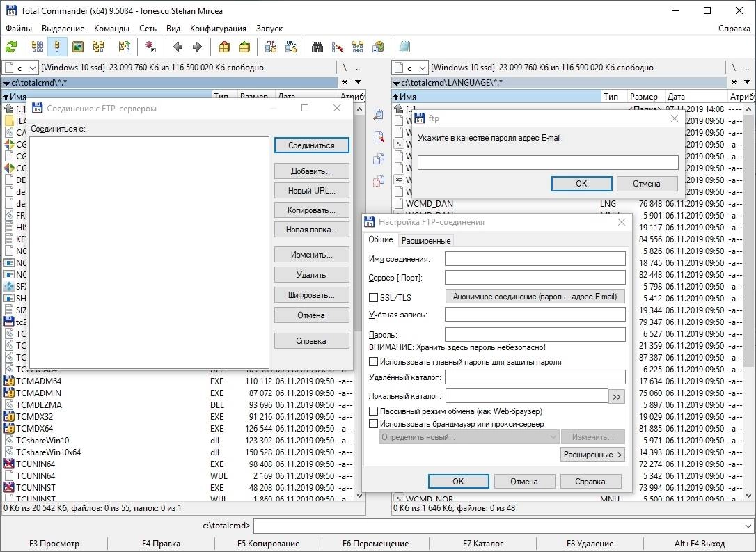
Task: Click the invert selection toolbar icon
Action: 150,47
